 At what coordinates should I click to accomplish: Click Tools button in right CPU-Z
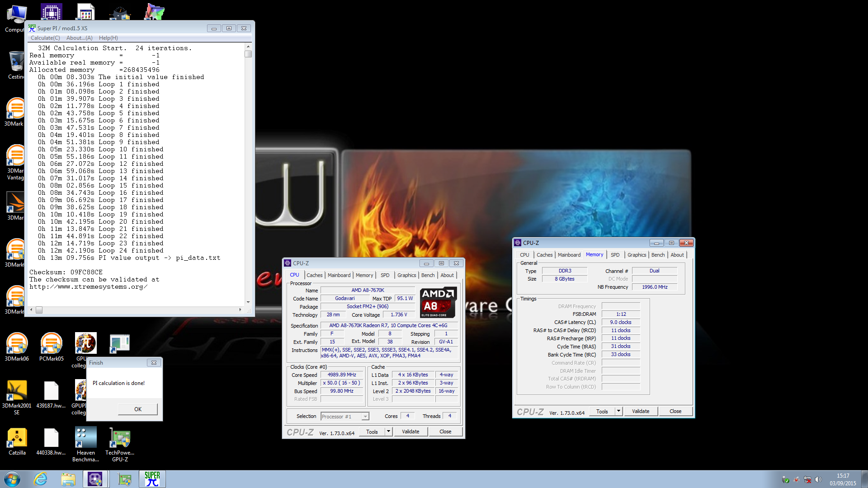(x=602, y=412)
